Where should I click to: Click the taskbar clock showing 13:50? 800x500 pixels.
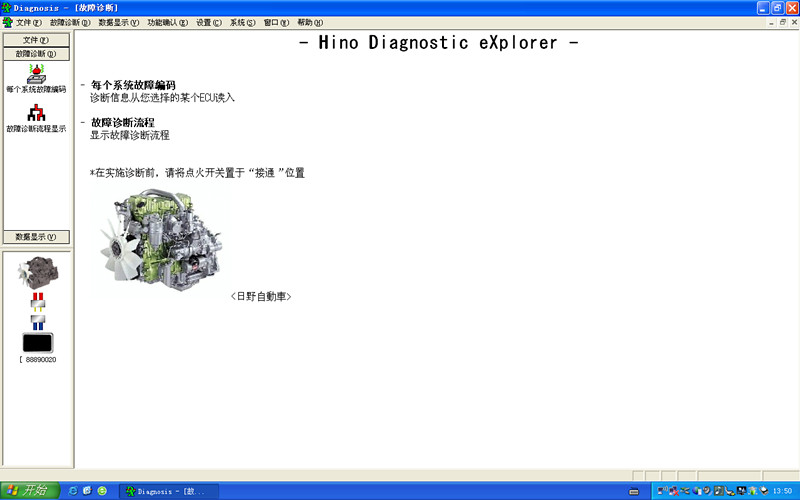(782, 491)
